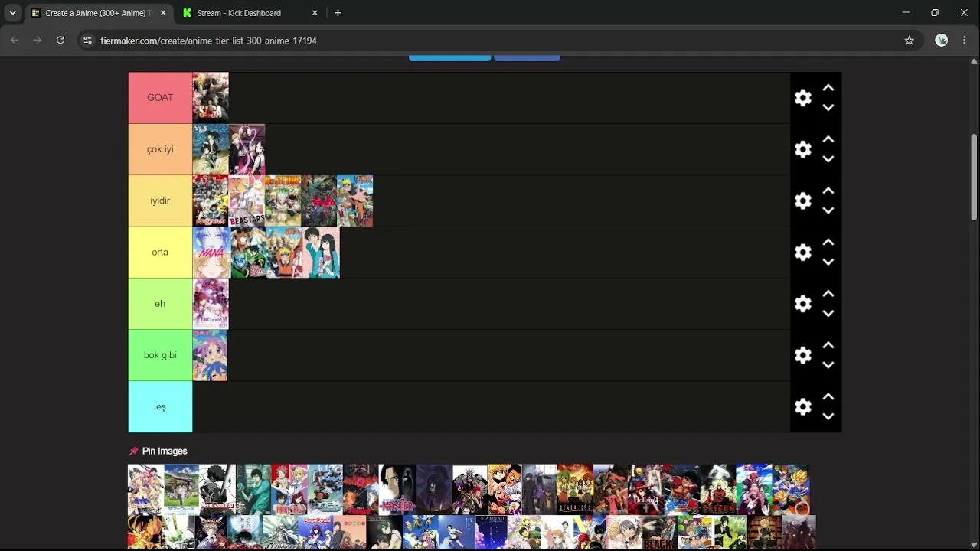The image size is (980, 551).
Task: Select the anime thumbnail in the GOAT tier
Action: click(211, 98)
